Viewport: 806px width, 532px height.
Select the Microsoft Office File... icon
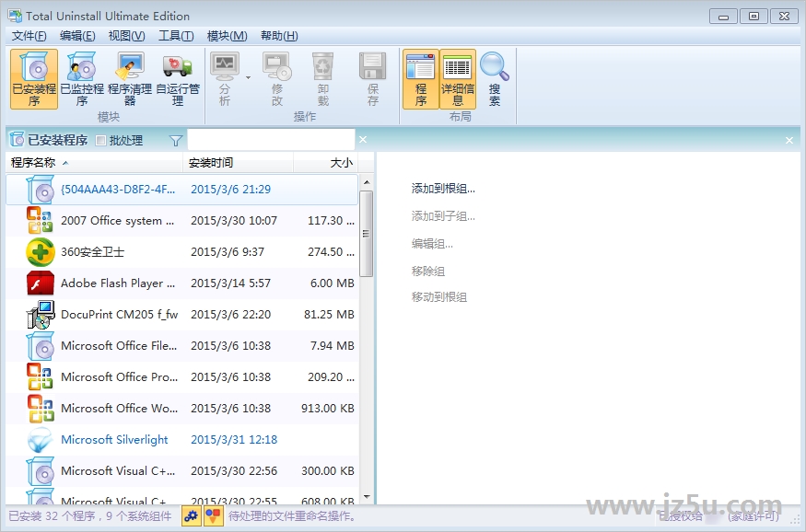pyautogui.click(x=41, y=345)
